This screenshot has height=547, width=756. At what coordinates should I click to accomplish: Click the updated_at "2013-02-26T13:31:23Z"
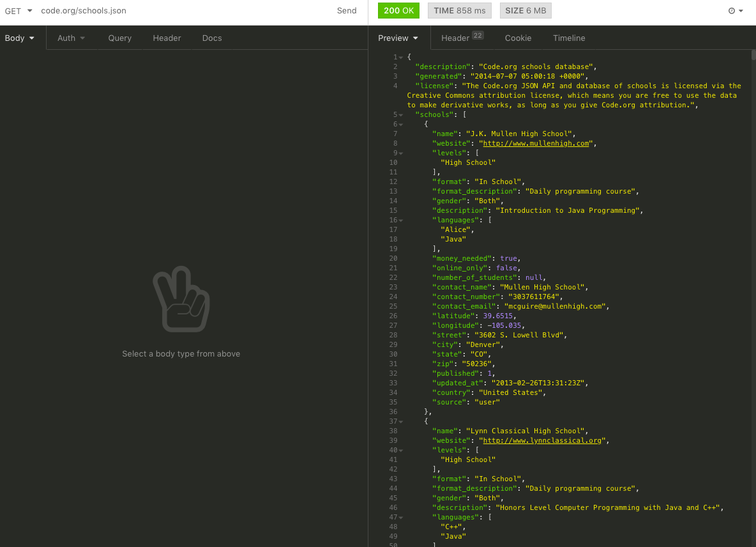538,383
